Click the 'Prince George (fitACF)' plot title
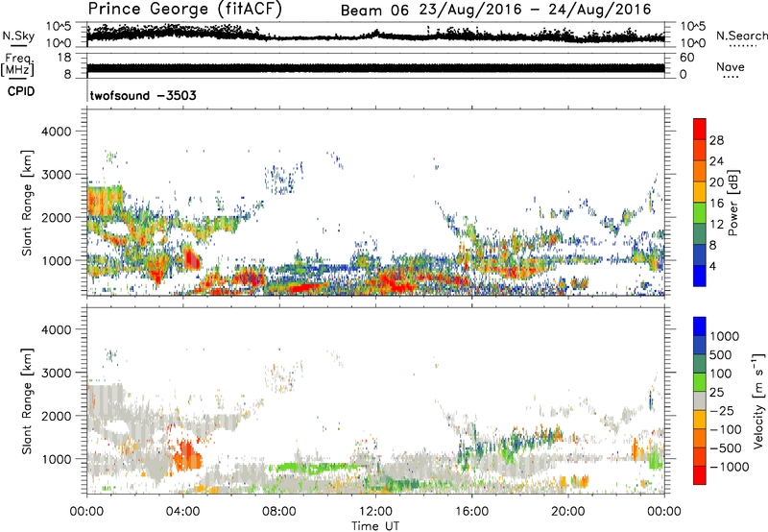 [185, 10]
